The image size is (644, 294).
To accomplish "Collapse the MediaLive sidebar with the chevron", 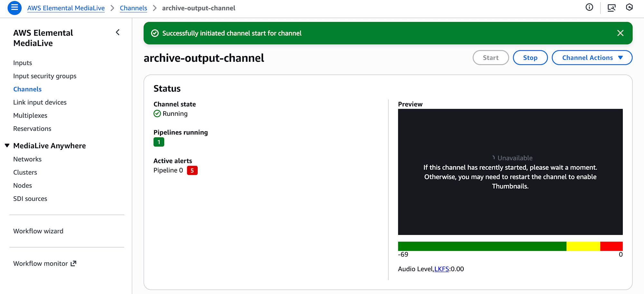I will pos(118,32).
